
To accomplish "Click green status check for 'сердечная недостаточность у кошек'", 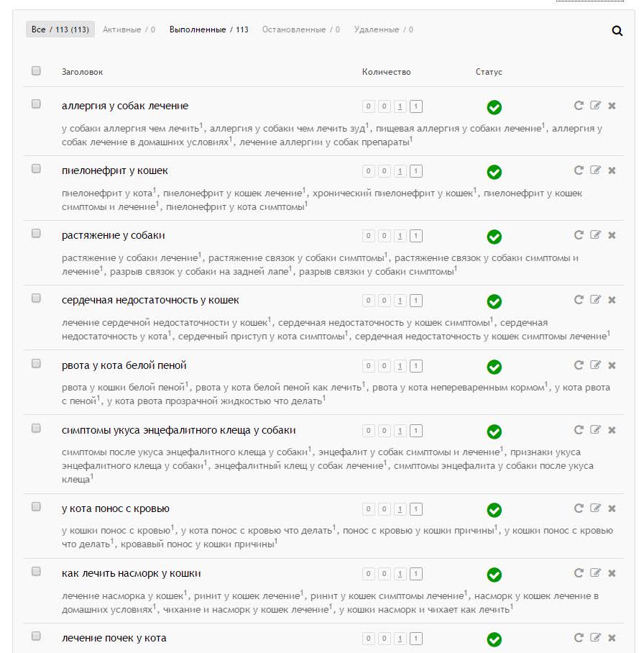I will click(494, 301).
